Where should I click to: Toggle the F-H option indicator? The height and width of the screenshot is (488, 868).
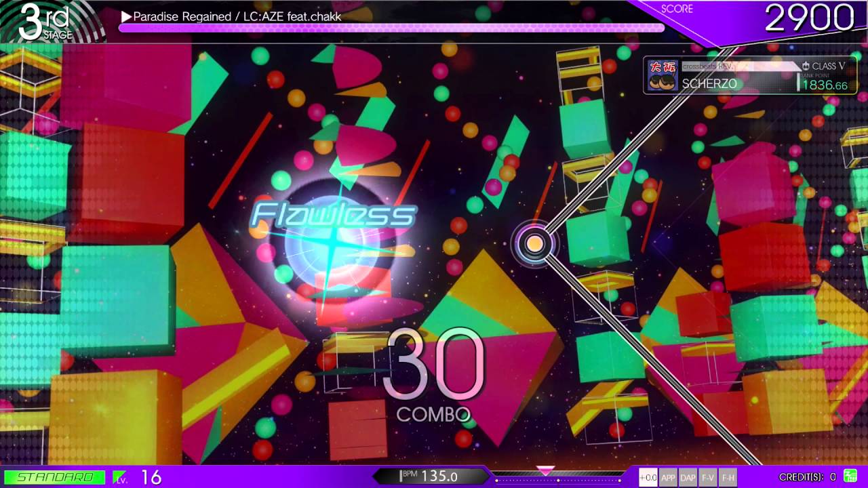pyautogui.click(x=728, y=477)
